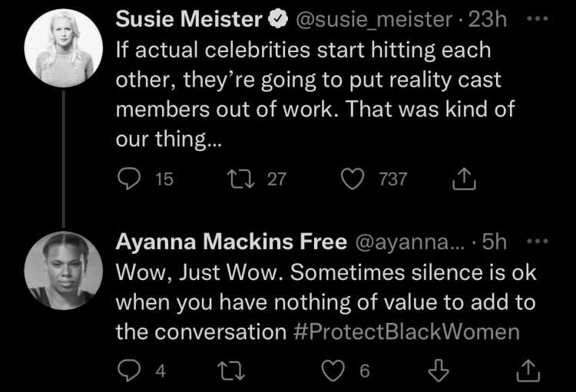Click Susie Meister's verified badge
Screen dimensions: 576x392
tap(278, 19)
